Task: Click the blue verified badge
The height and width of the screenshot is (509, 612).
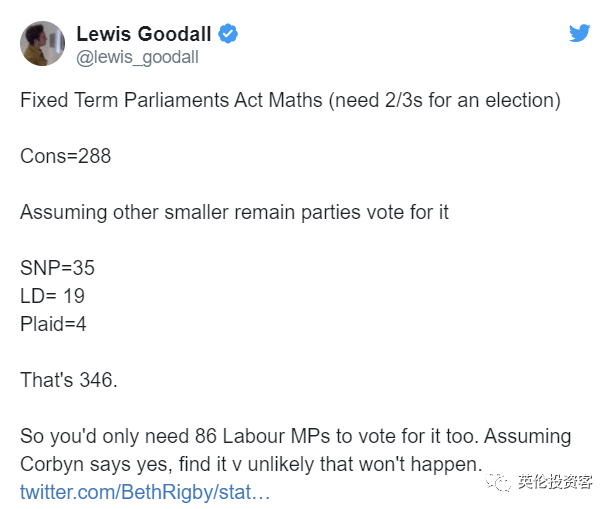Action: 228,34
